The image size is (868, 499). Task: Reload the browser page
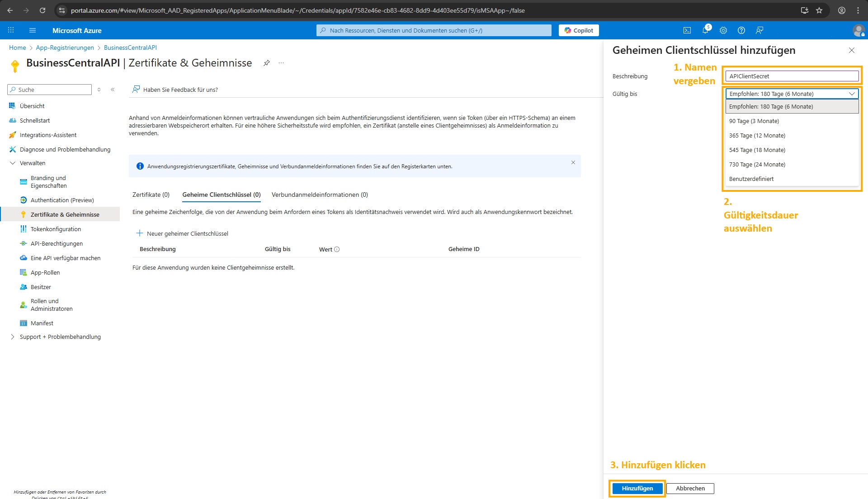tap(42, 10)
